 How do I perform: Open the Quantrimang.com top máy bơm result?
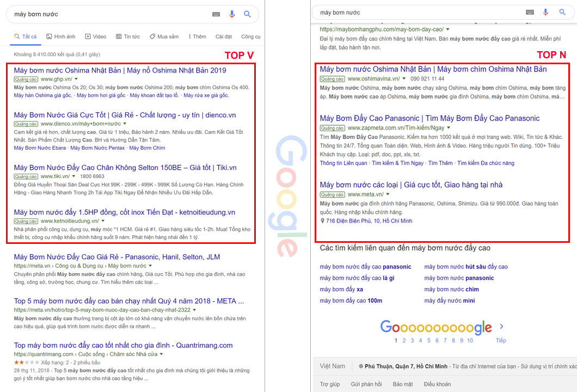point(123,345)
